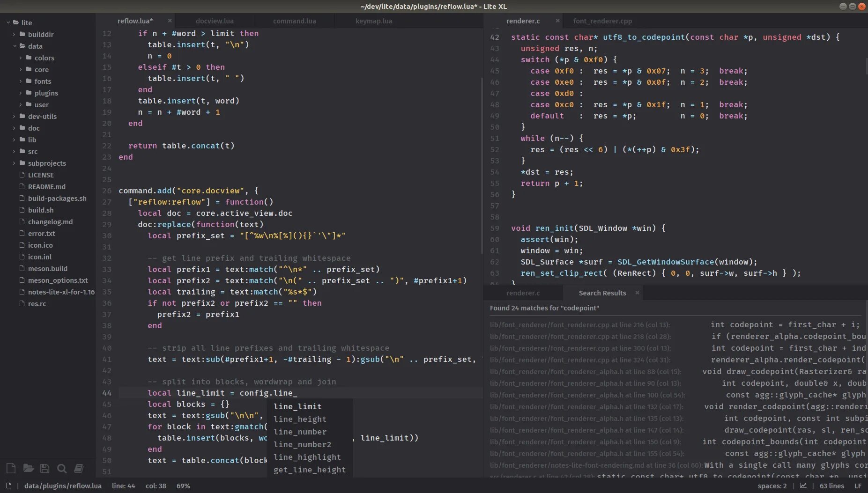
Task: Close the Search Results tab
Action: pos(637,293)
